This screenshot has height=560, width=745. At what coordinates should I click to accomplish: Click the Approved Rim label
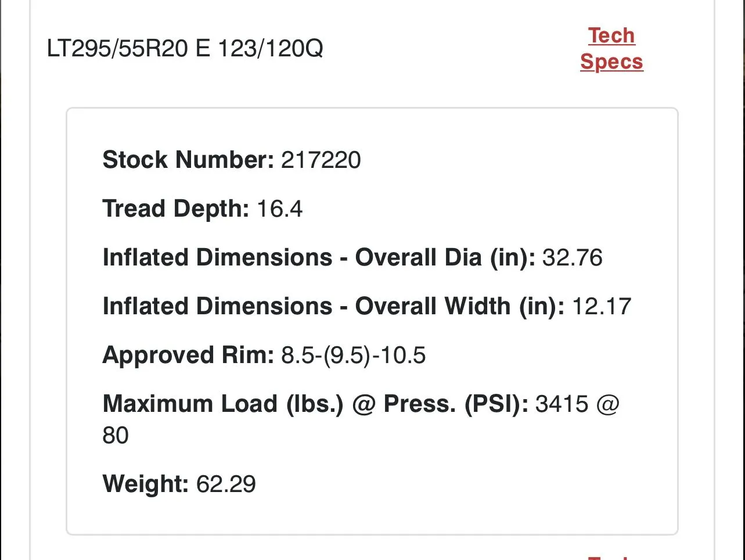pyautogui.click(x=188, y=355)
